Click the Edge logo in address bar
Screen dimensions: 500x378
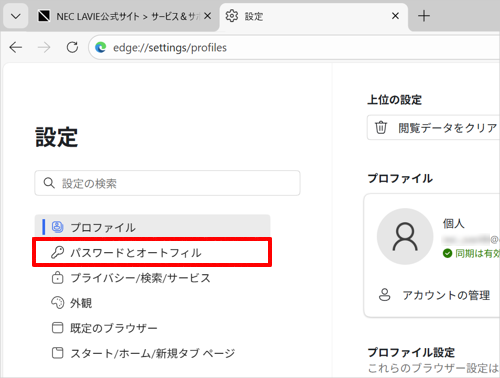pos(101,48)
